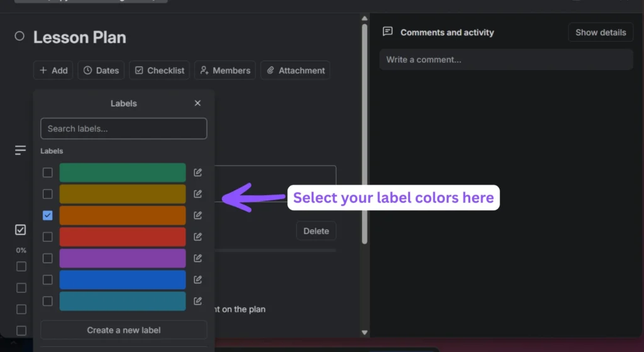
Task: Open Members button
Action: coord(225,71)
